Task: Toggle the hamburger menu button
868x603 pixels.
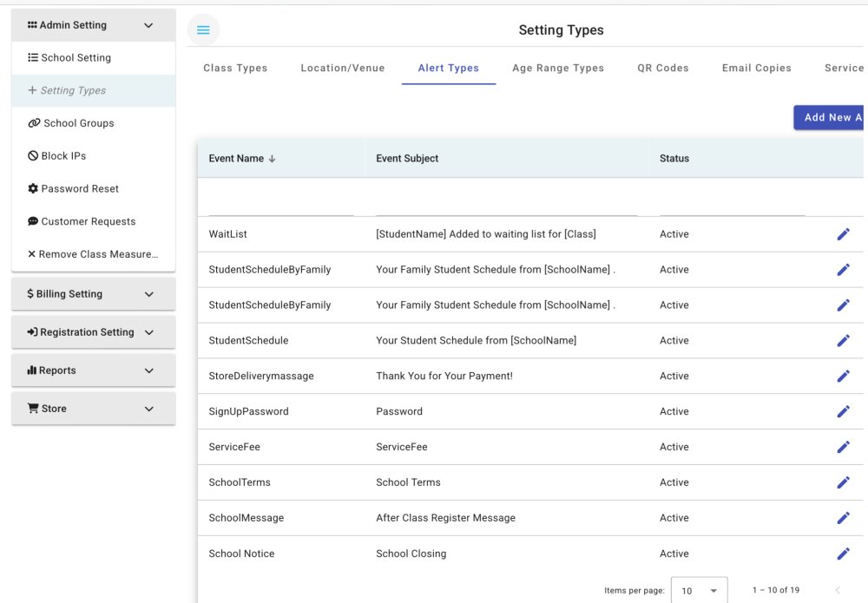Action: (x=203, y=29)
